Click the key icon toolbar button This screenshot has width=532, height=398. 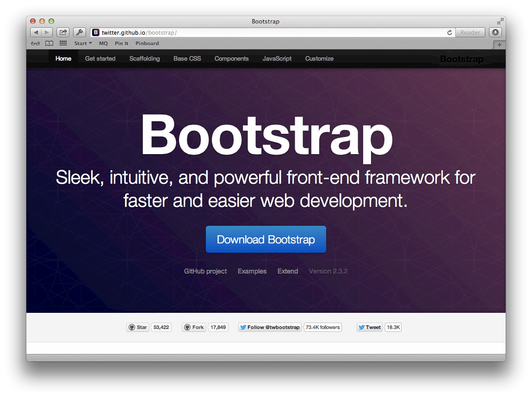80,32
